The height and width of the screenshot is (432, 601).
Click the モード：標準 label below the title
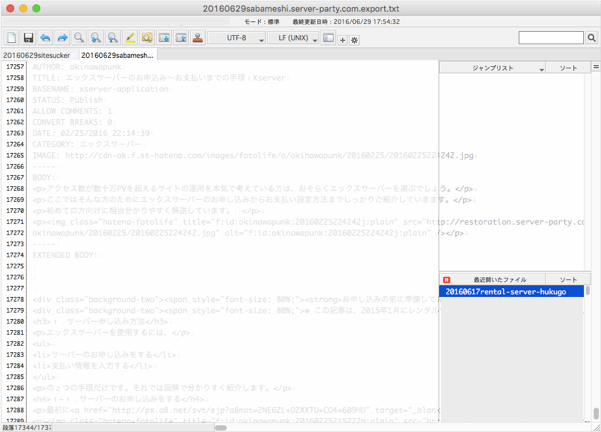pyautogui.click(x=262, y=22)
